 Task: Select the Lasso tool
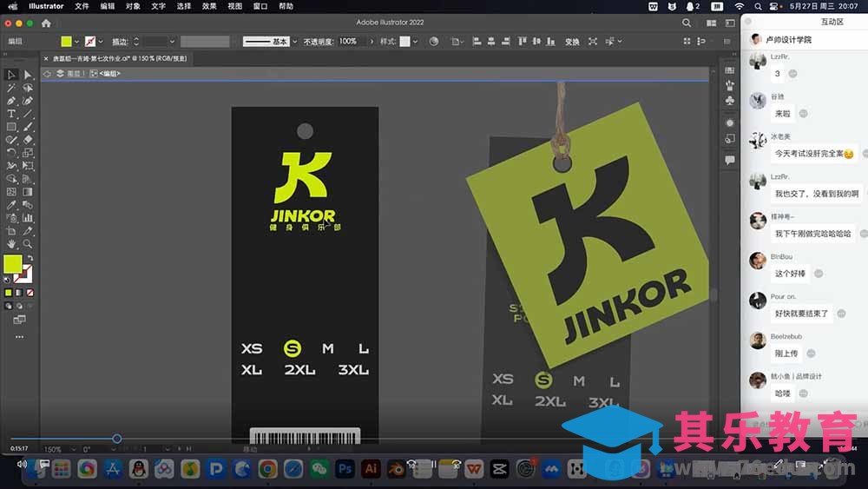(28, 88)
